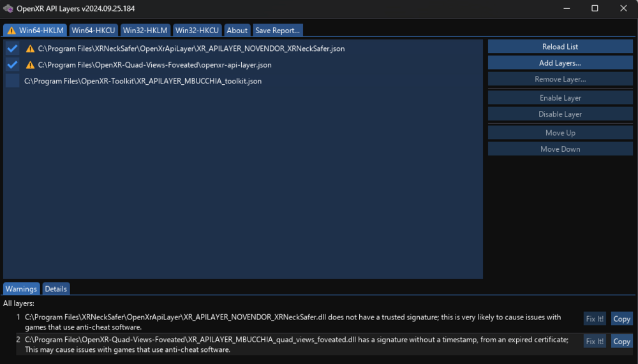638x364 pixels.
Task: Click warning triangle beside XRNeckSafer.json layer
Action: point(30,49)
